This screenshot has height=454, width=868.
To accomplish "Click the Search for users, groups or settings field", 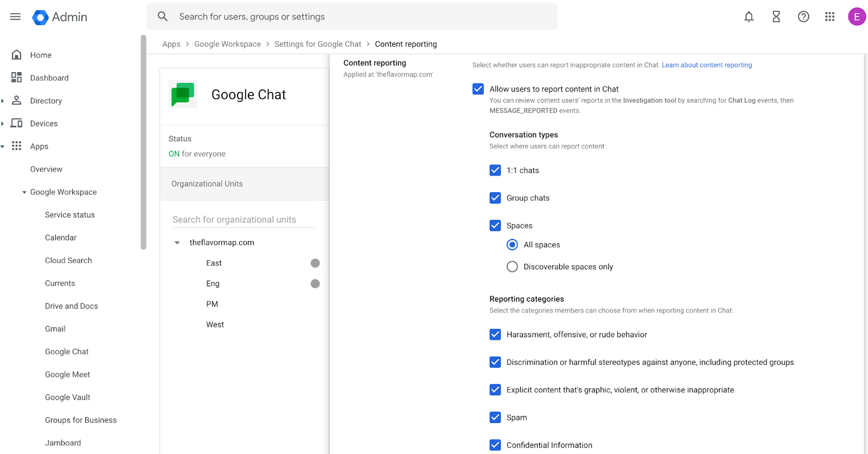I will pos(352,17).
